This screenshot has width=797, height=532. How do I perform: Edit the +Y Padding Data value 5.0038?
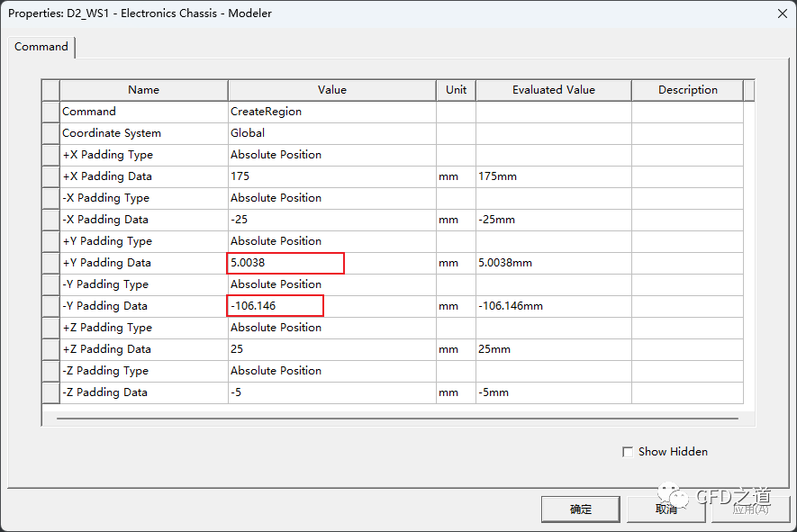(x=285, y=263)
